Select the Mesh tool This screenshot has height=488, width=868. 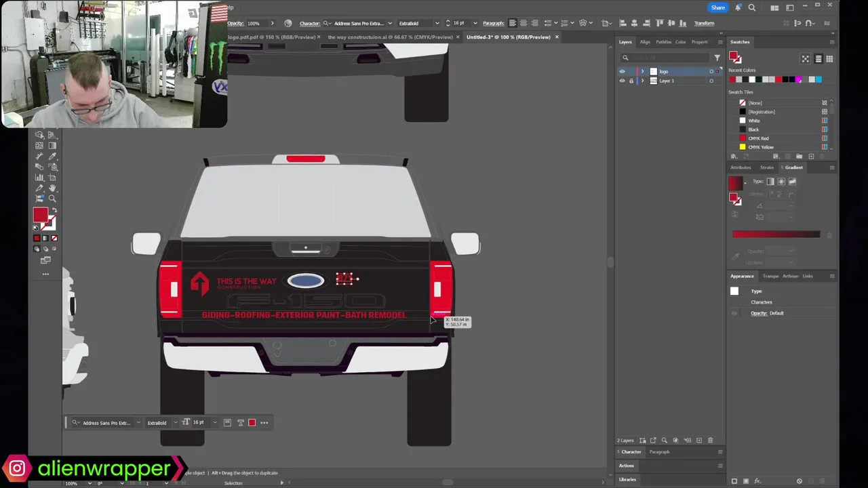coord(39,146)
